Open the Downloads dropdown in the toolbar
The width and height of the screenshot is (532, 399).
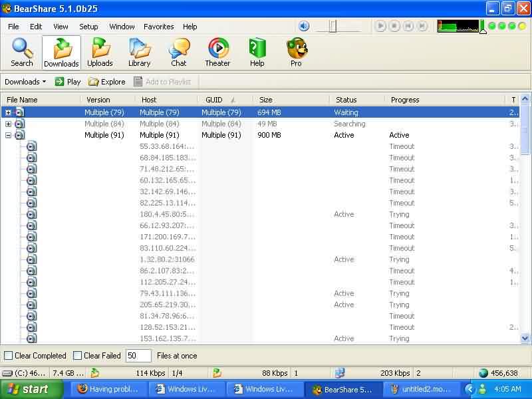click(x=25, y=82)
